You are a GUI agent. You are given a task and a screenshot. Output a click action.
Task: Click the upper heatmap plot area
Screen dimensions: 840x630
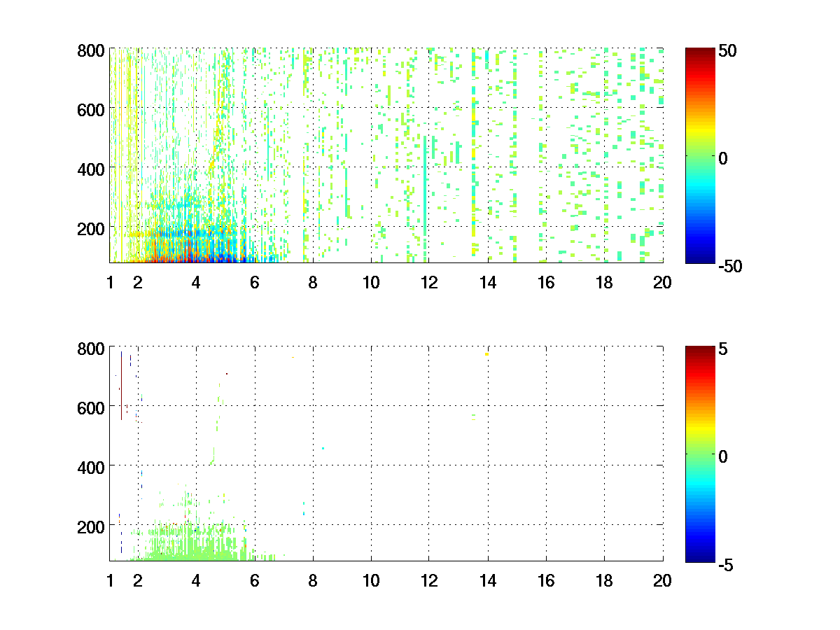386,155
